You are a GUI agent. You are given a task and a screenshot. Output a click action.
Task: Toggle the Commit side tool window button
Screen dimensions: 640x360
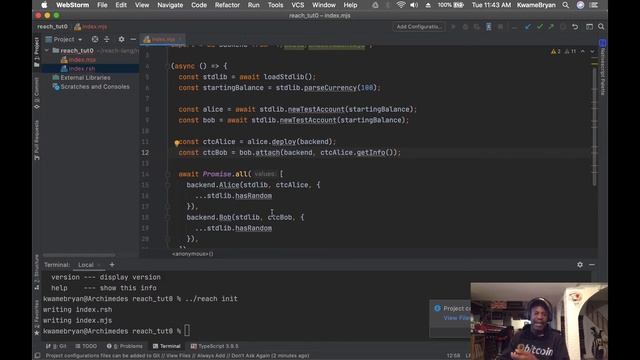[x=36, y=93]
